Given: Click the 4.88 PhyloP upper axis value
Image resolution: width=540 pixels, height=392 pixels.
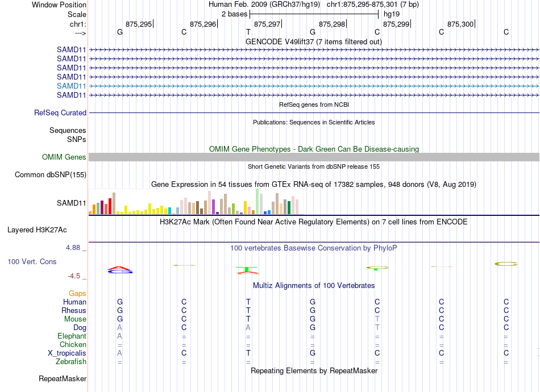Looking at the screenshot, I should coord(73,248).
